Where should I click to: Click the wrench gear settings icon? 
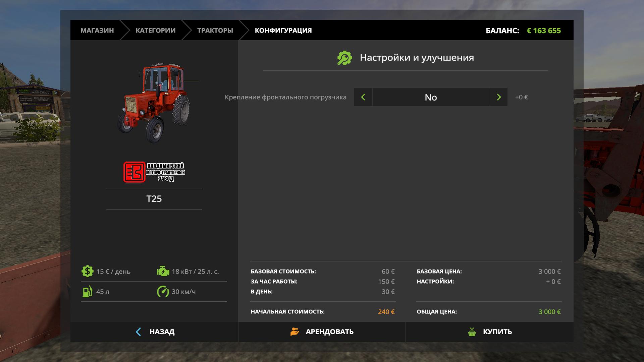pyautogui.click(x=344, y=58)
